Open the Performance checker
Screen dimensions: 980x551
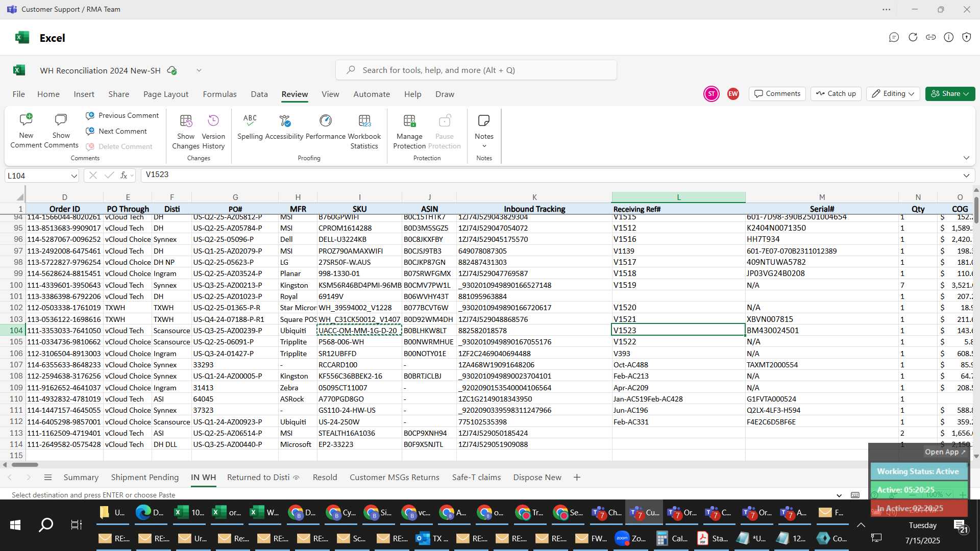[x=326, y=127]
